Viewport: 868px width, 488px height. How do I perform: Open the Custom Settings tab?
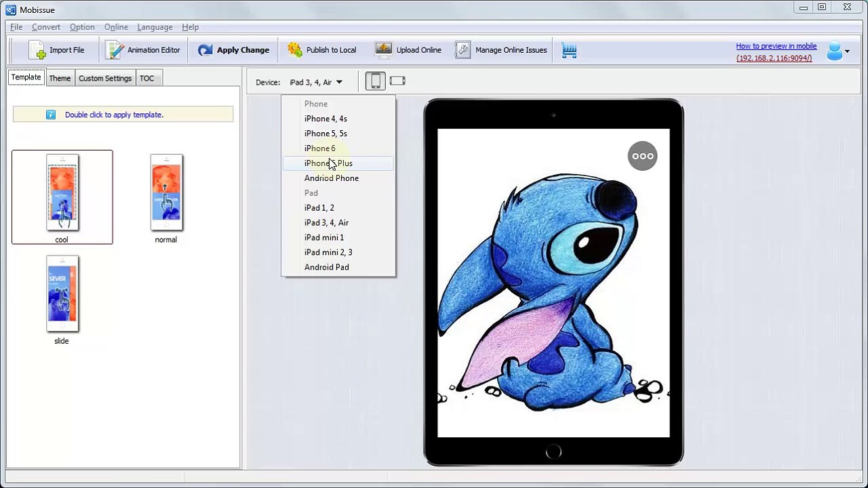tap(105, 79)
